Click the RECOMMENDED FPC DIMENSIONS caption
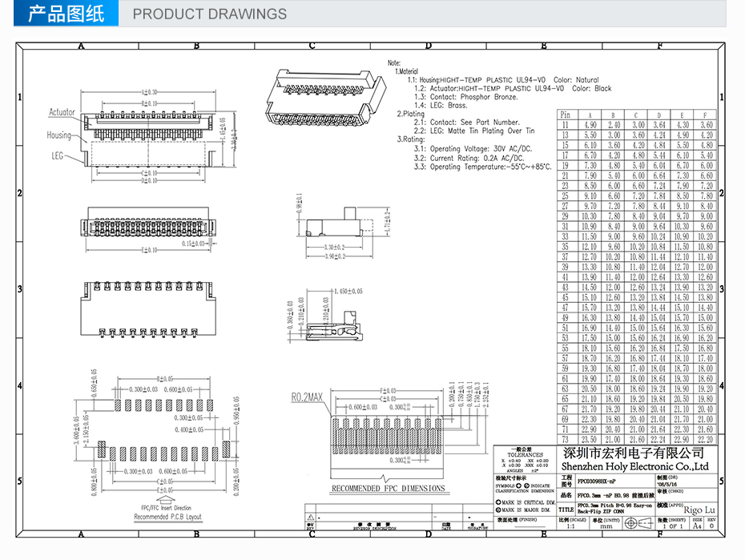Viewport: 745px width, 560px height. click(388, 488)
